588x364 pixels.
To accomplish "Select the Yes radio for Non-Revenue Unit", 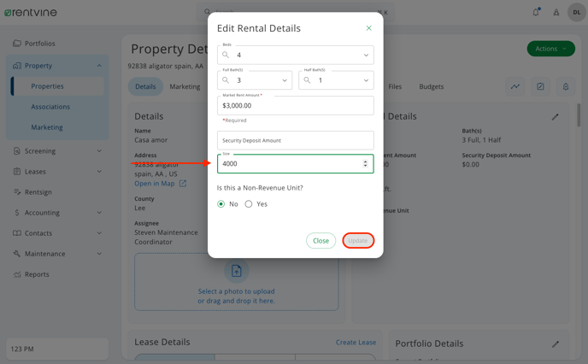I will (248, 204).
